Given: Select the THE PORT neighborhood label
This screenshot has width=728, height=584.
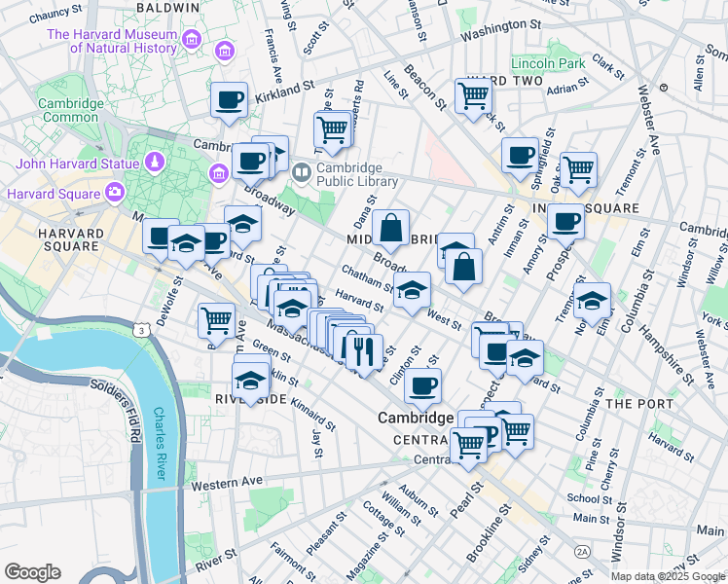Looking at the screenshot, I should click(639, 404).
